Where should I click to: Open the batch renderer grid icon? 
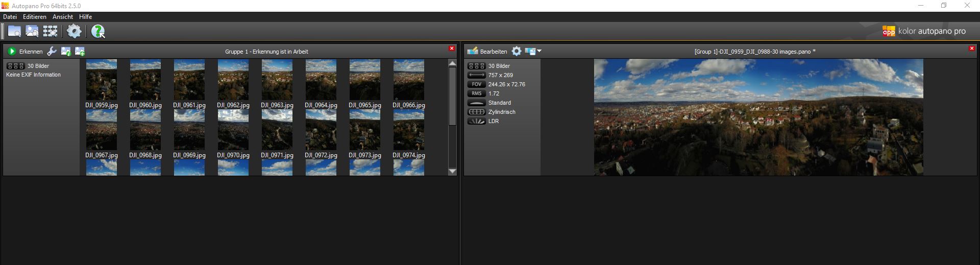point(50,31)
